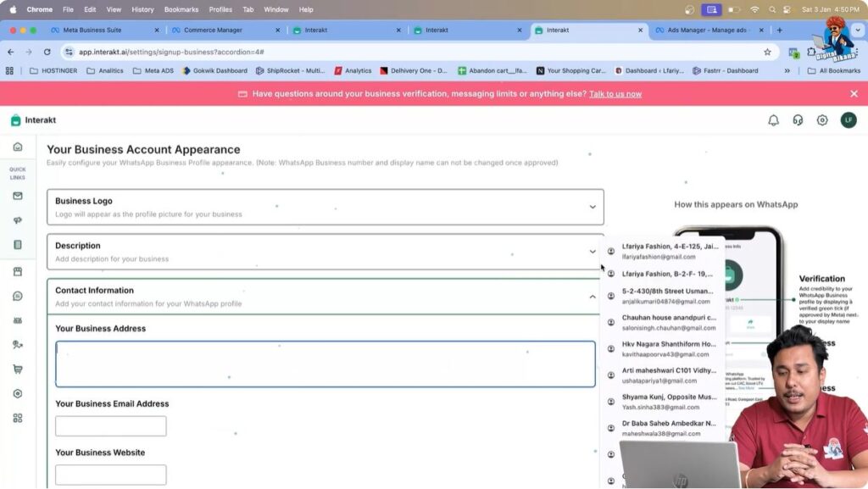Viewport: 868px width, 489px height.
Task: Click the browser address bar URL
Action: 171,52
